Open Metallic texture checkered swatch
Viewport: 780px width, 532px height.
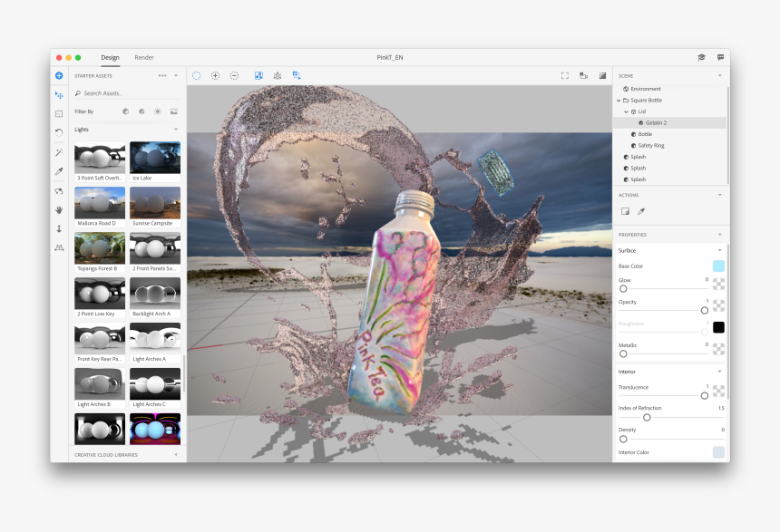click(x=718, y=349)
